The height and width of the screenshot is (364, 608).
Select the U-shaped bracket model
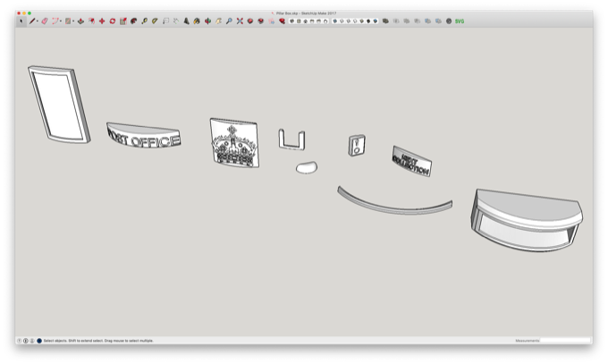291,140
